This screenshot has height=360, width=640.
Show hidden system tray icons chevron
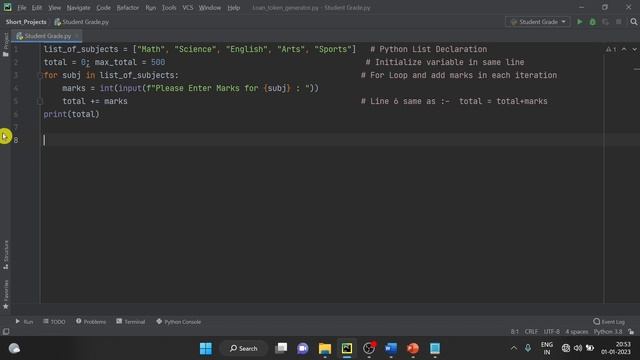click(x=514, y=348)
